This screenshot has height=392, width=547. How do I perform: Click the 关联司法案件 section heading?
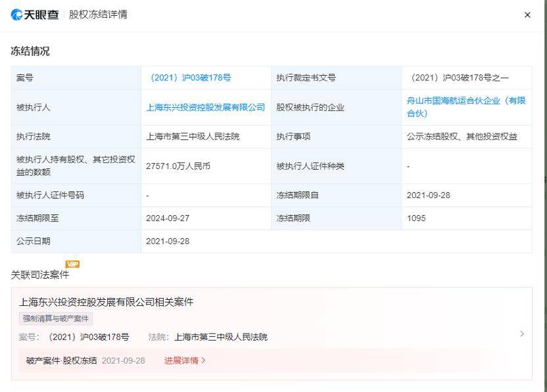[40, 275]
